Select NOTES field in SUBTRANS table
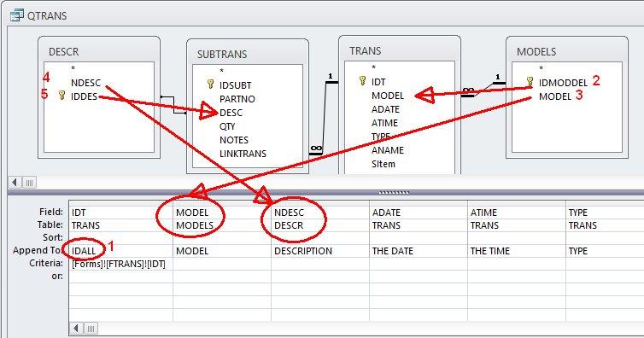 click(234, 140)
